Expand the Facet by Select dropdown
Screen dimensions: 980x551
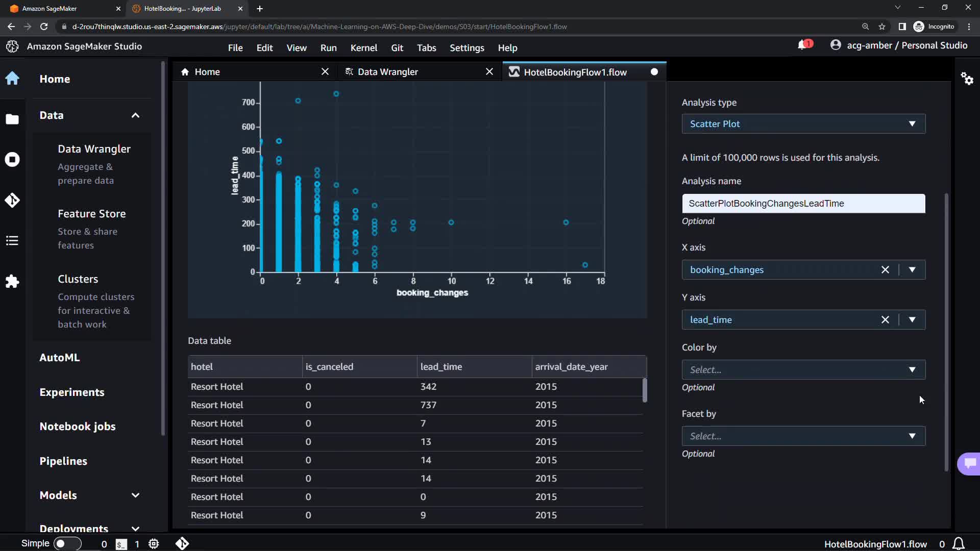pos(803,436)
